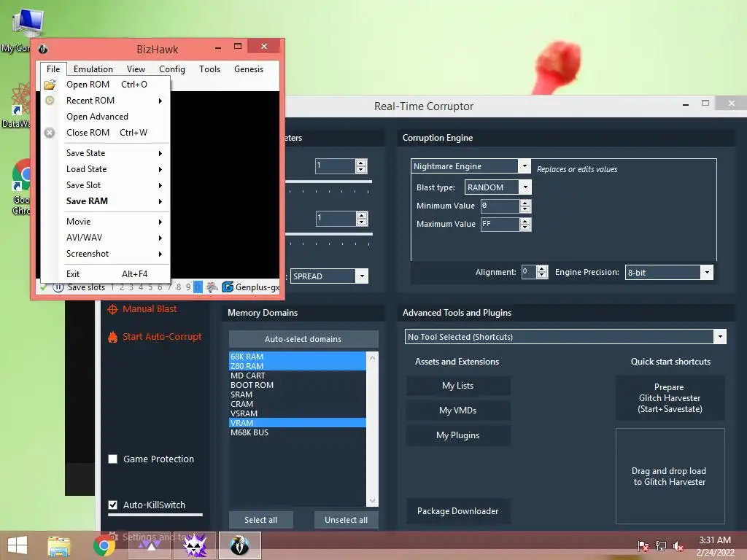Viewport: 747px width, 560px height.
Task: Open Chrome from the taskbar
Action: tap(104, 545)
